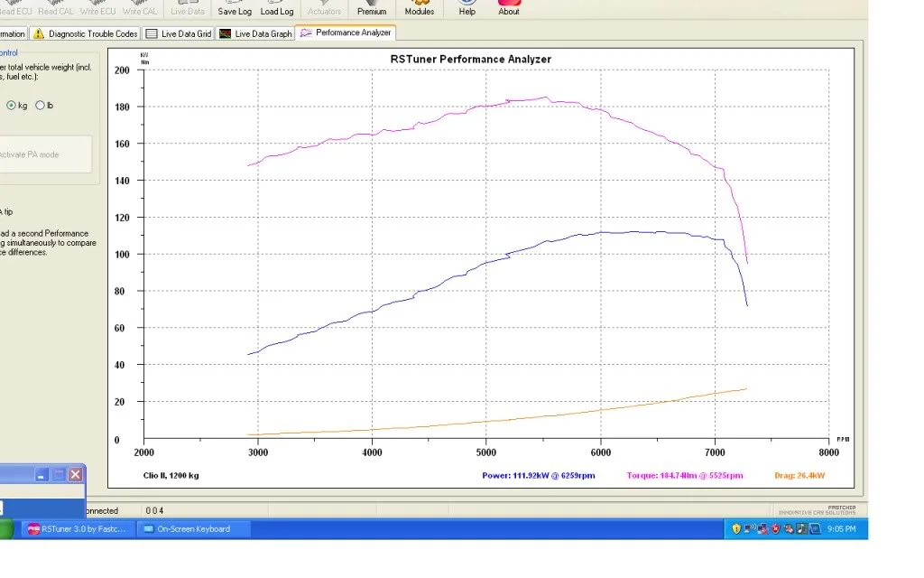Viewport: 924px width, 578px height.
Task: Select the kg weight unit radio button
Action: (11, 106)
